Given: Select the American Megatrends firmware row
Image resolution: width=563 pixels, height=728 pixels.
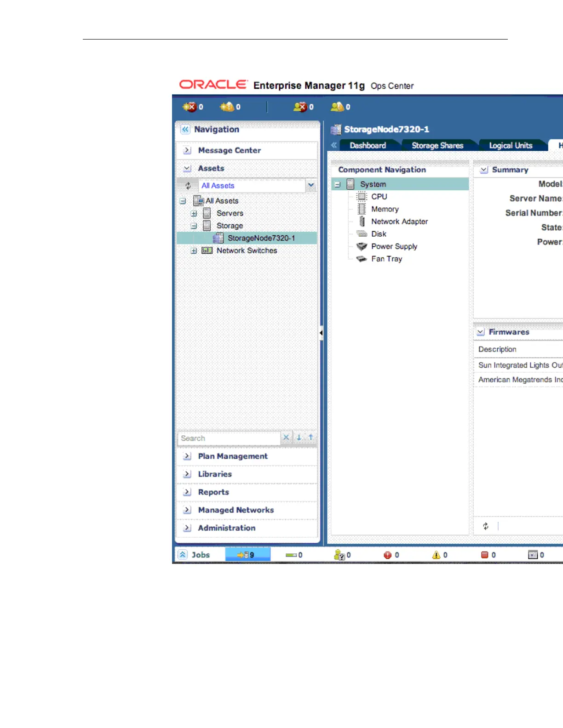Looking at the screenshot, I should tap(518, 380).
